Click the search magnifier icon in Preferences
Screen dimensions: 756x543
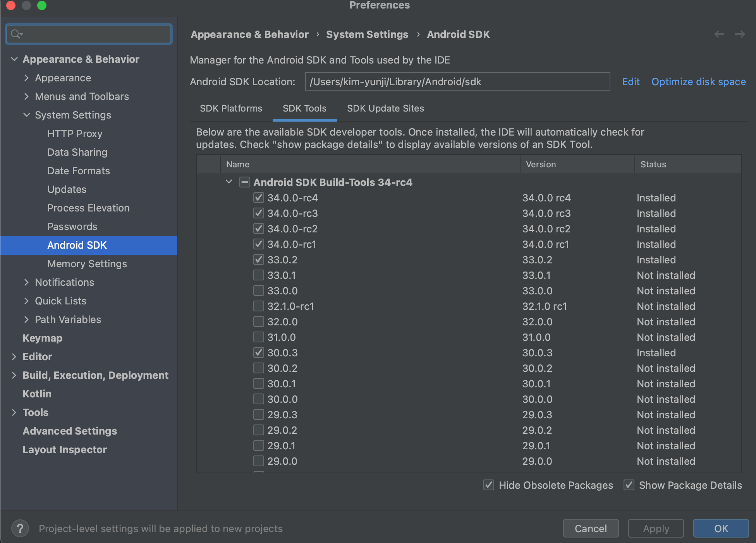click(x=16, y=34)
